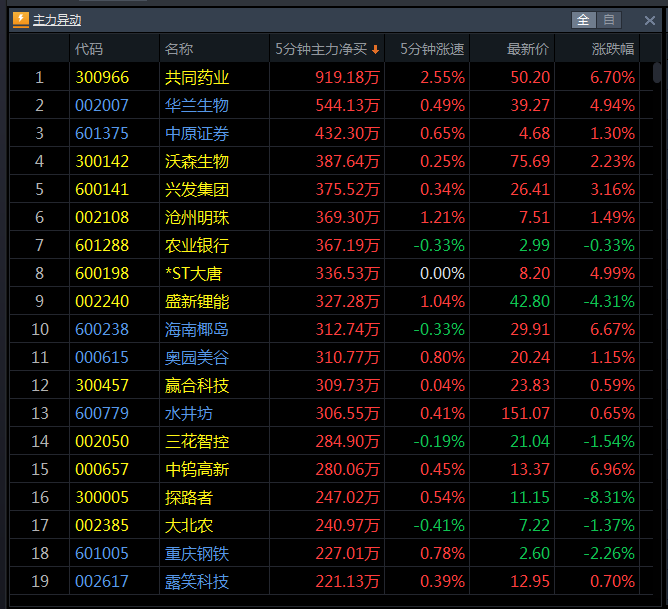The height and width of the screenshot is (609, 668).
Task: Select stock code 300457
Action: click(x=102, y=385)
